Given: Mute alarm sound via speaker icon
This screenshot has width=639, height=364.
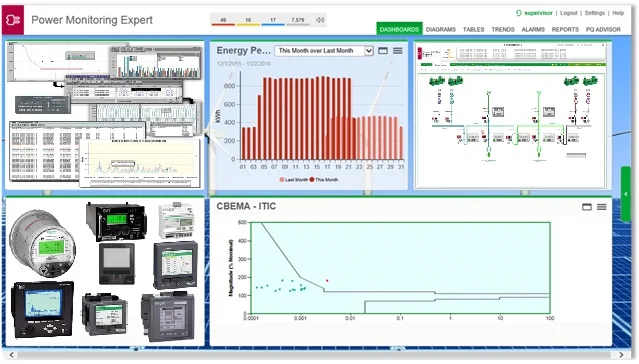Looking at the screenshot, I should coord(320,20).
